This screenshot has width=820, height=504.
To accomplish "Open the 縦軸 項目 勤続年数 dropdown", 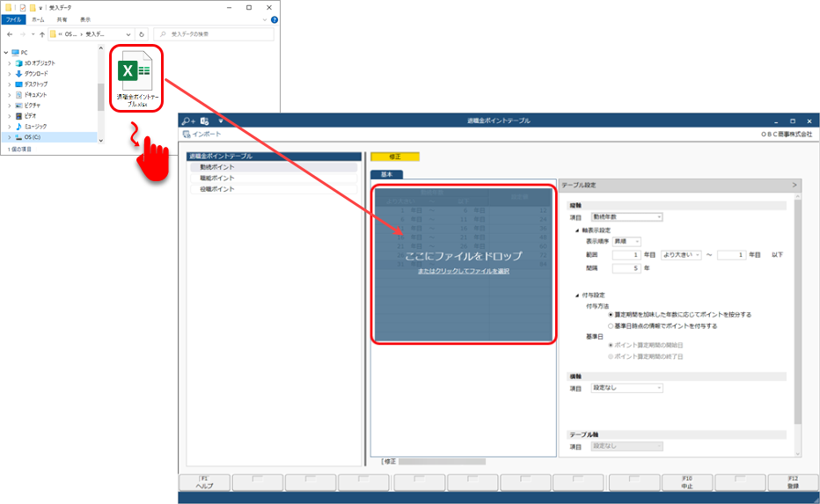I will tap(626, 216).
